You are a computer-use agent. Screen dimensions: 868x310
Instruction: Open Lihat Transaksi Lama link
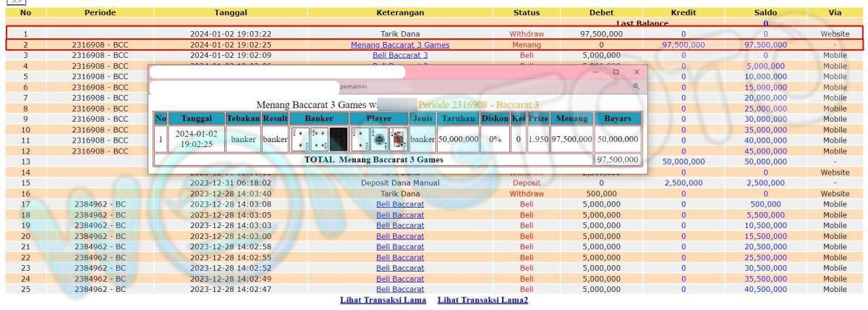click(383, 300)
